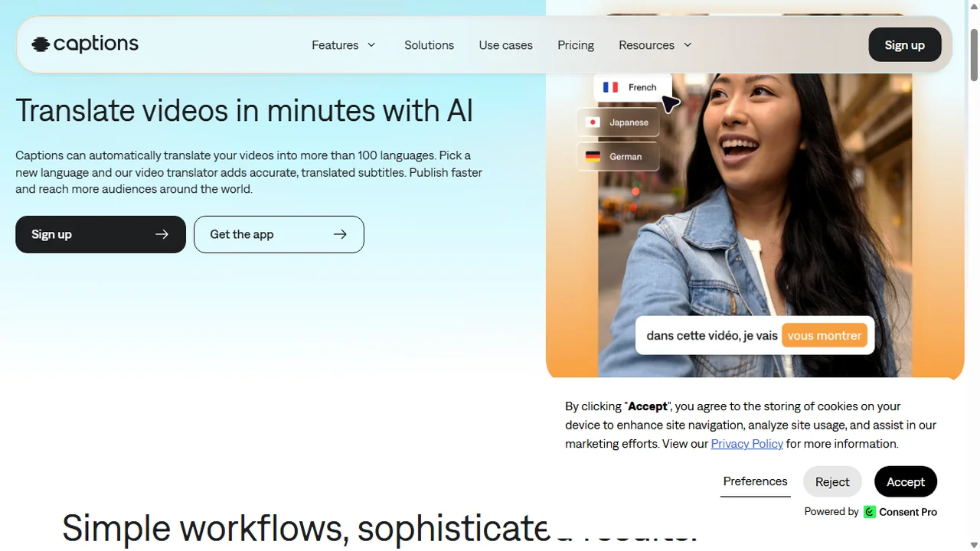Click the Consent Pro shield icon

(x=870, y=512)
